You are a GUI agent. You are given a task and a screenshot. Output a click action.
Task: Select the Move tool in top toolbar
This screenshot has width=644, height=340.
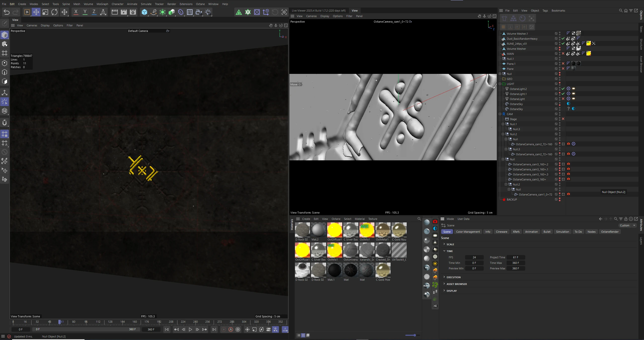(x=36, y=12)
